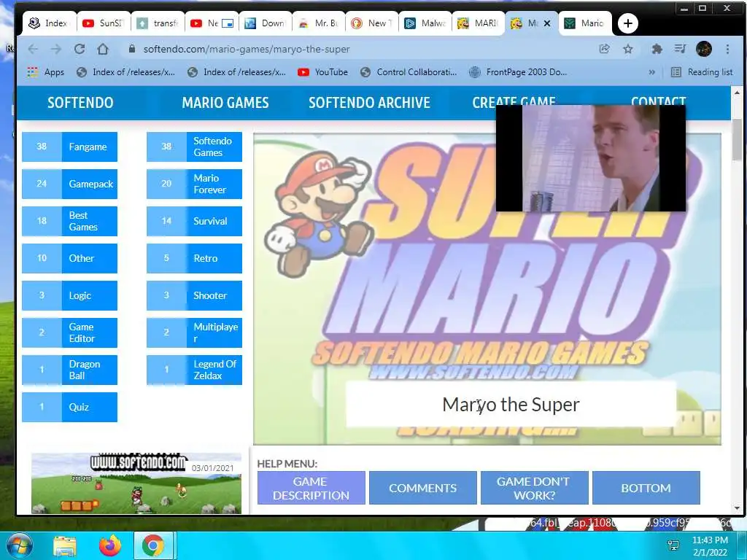
Task: Select the Other category
Action: [69, 258]
